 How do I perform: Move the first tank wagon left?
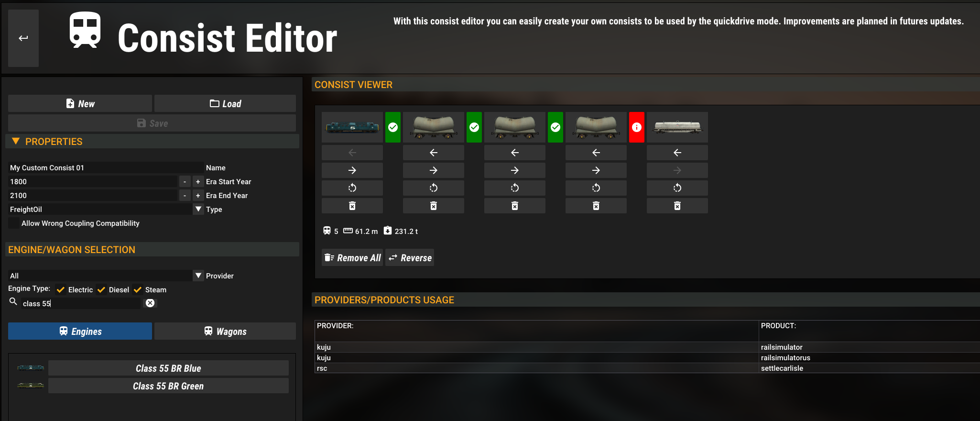tap(433, 153)
